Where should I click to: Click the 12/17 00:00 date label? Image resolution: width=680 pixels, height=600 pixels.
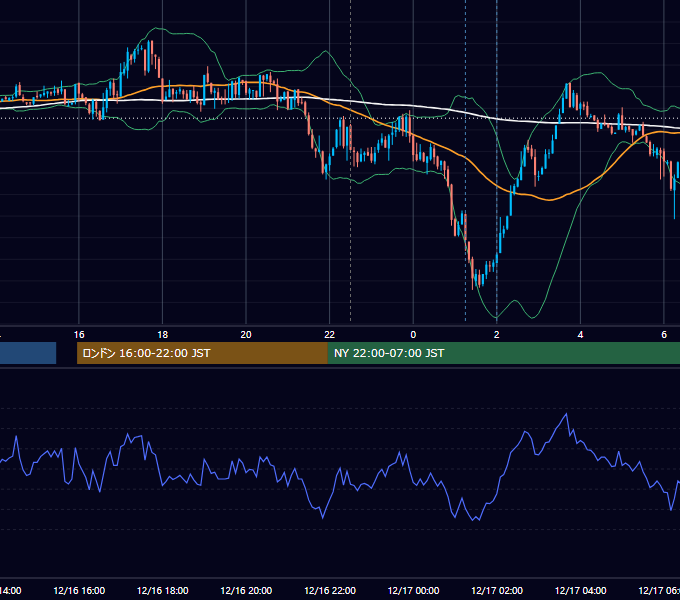(413, 591)
